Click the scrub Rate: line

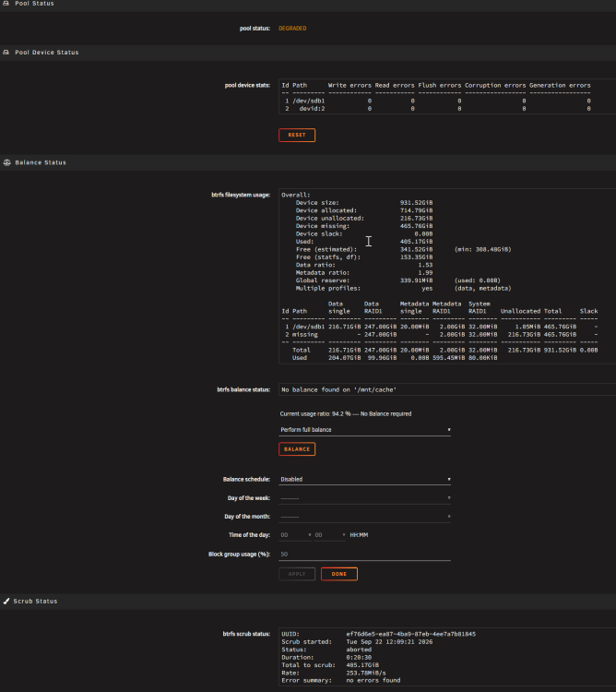point(334,674)
